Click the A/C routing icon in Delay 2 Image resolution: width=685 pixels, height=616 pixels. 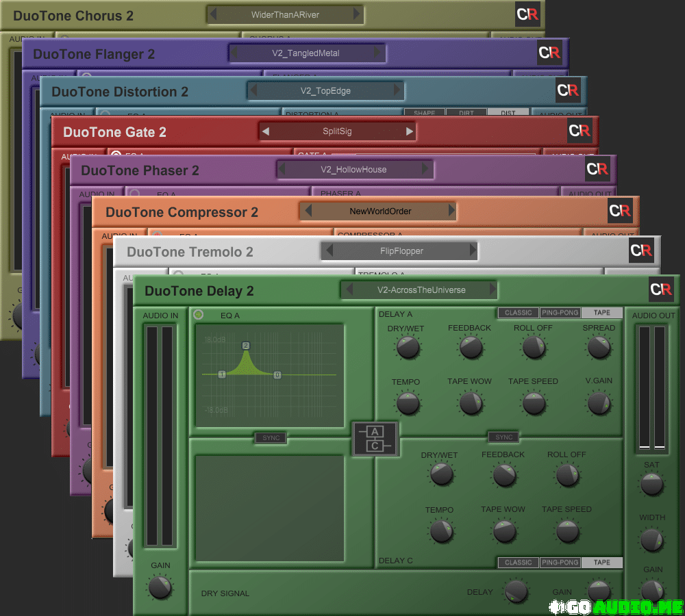pyautogui.click(x=375, y=439)
